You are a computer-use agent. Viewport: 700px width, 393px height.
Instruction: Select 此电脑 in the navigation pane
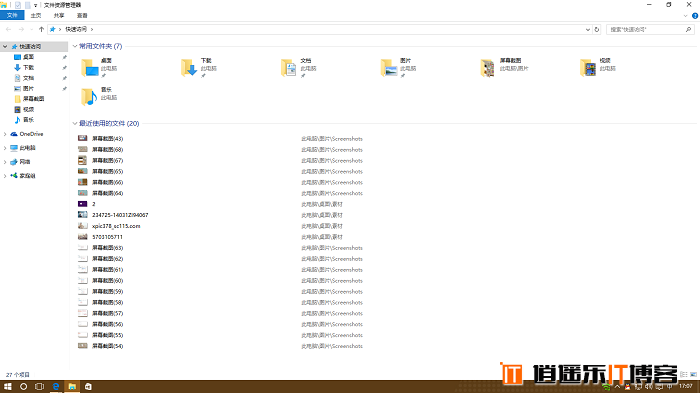coord(27,148)
